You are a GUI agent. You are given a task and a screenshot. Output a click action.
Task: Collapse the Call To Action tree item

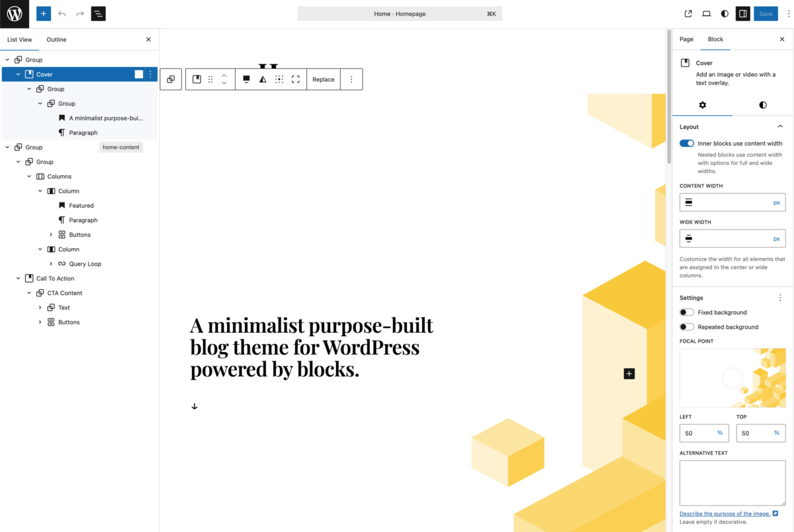point(19,279)
